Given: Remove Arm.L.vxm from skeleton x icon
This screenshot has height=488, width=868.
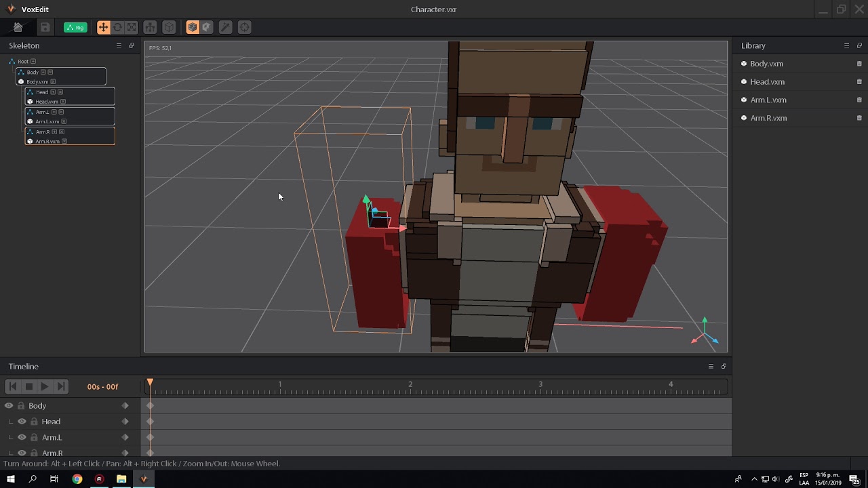Looking at the screenshot, I should click(64, 121).
